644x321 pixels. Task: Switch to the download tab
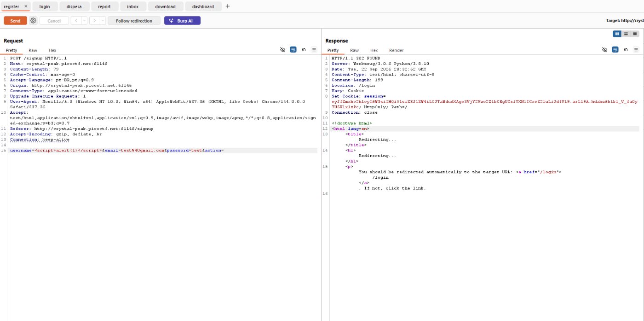(165, 6)
